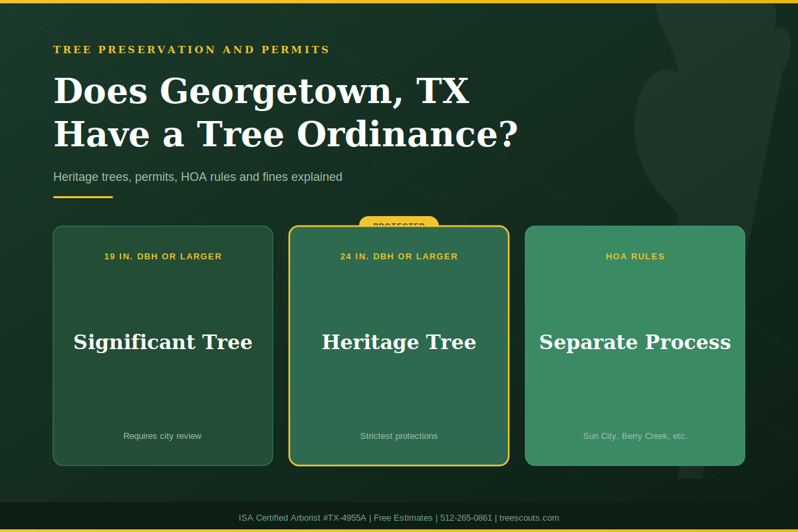
Task: Click the TREE PRESERVATION AND PERMITS kicker text
Action: (192, 49)
